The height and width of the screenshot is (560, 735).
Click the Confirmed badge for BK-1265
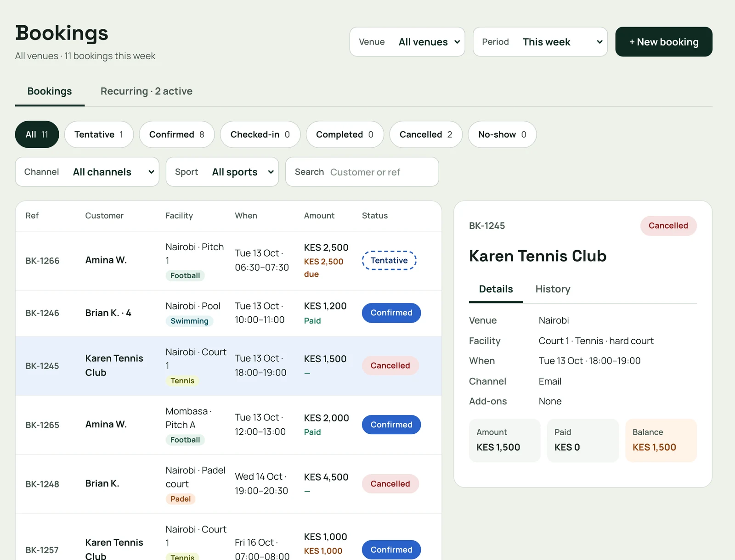point(391,425)
